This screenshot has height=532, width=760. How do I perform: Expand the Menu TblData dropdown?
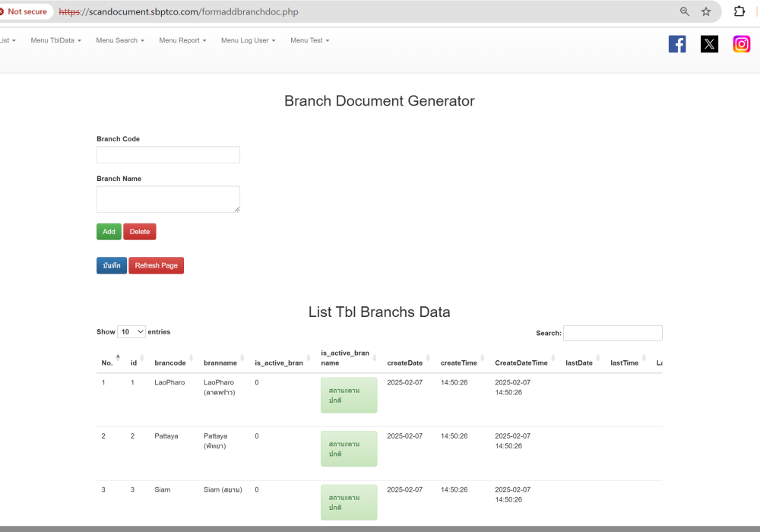pyautogui.click(x=55, y=40)
